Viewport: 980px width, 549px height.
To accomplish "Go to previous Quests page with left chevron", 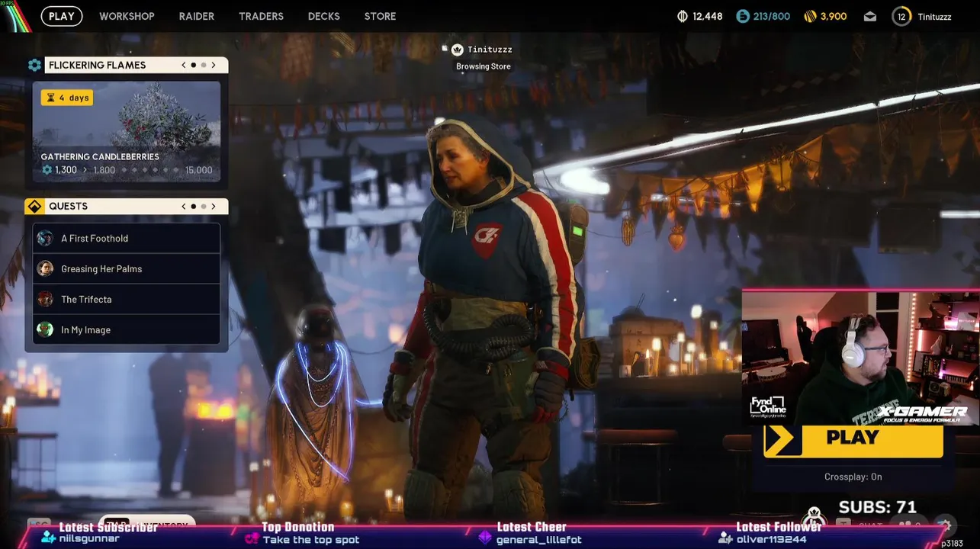I will click(x=184, y=206).
